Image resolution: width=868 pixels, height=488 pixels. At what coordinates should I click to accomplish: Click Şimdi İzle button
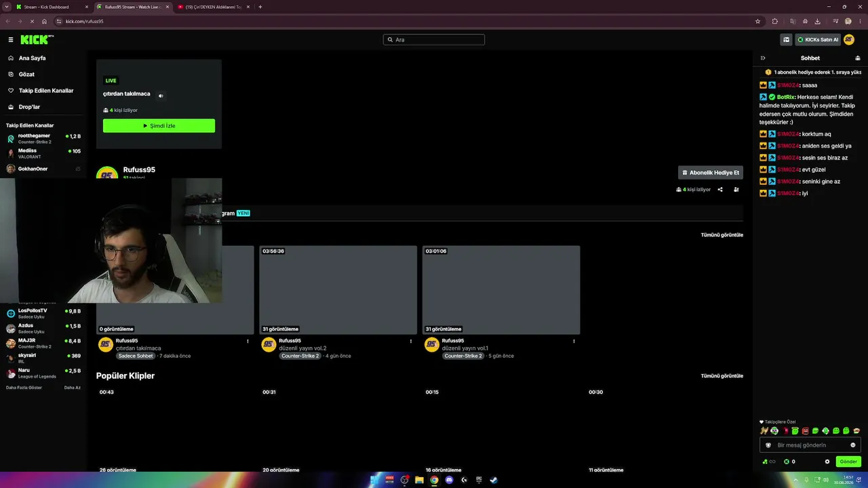click(159, 126)
